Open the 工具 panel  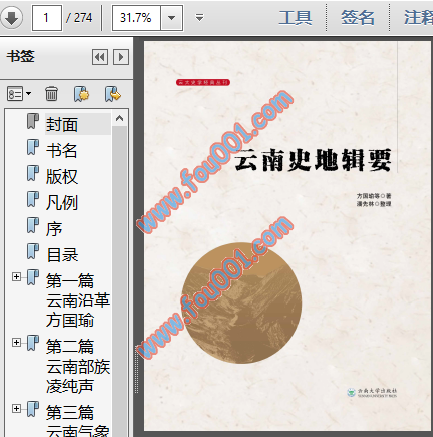click(x=295, y=18)
